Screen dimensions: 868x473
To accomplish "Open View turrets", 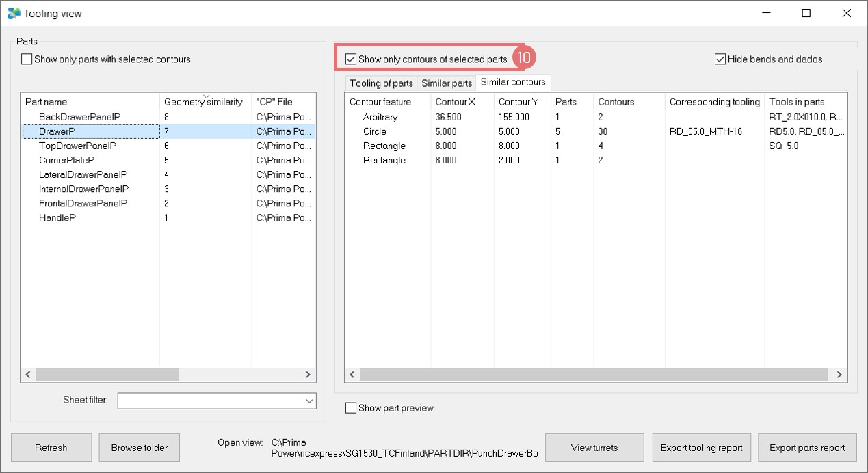I will 594,448.
